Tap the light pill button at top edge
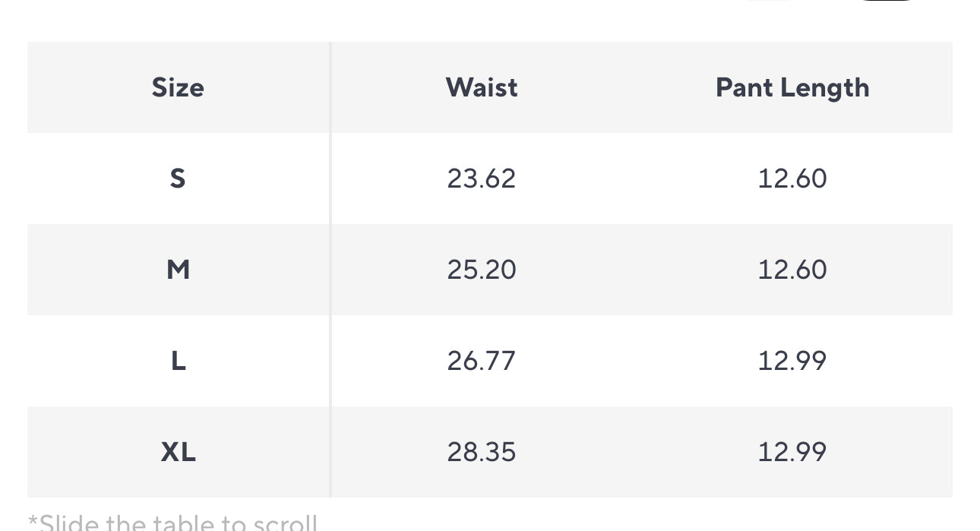 pos(769,1)
